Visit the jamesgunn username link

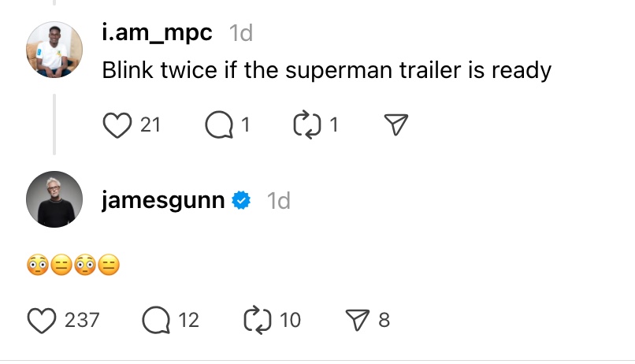point(164,201)
